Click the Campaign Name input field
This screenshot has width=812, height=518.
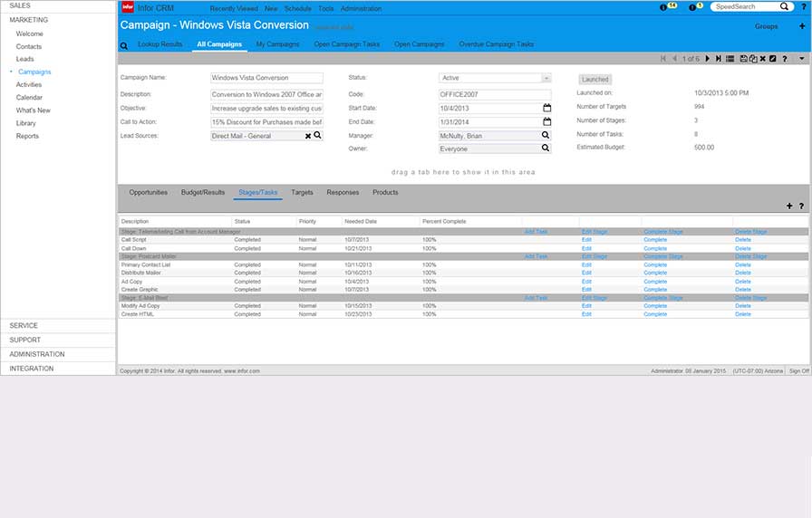click(x=266, y=78)
